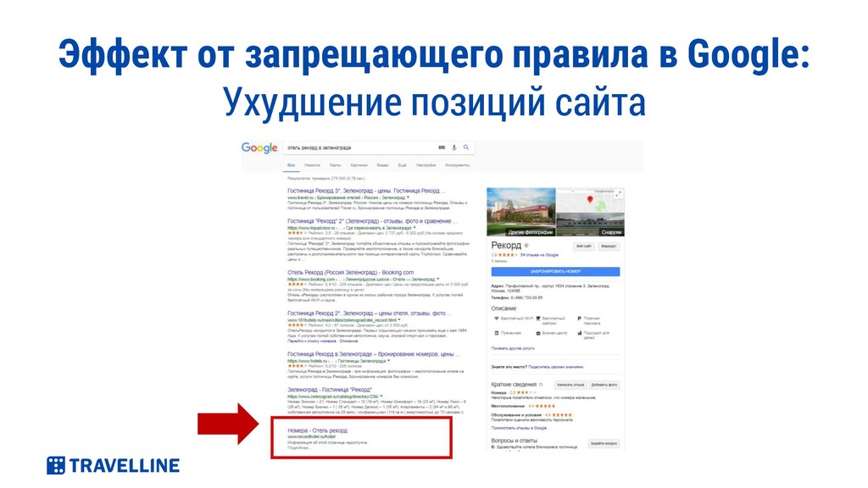Viewport: 868px width, 488px height.
Task: Click sitelink 'Перейти к списку номеров'
Action: pos(312,341)
